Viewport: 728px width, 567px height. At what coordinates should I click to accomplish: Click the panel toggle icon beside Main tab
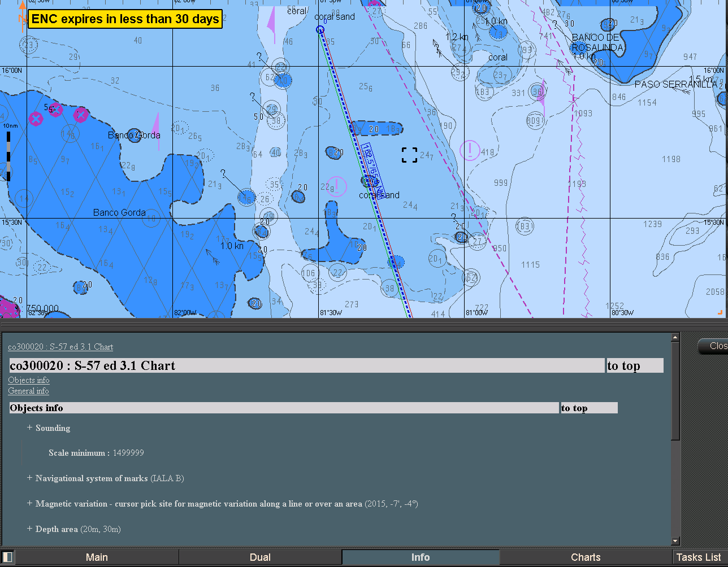point(7,557)
